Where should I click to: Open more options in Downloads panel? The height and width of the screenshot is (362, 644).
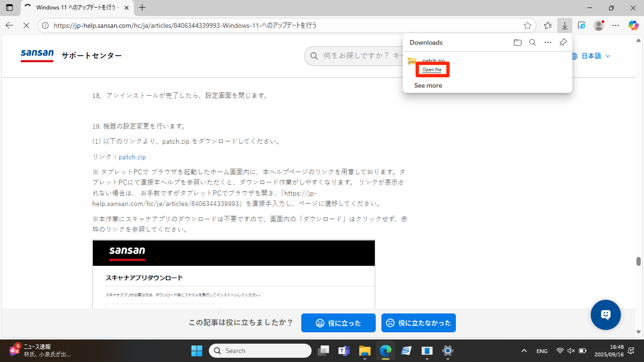[548, 42]
